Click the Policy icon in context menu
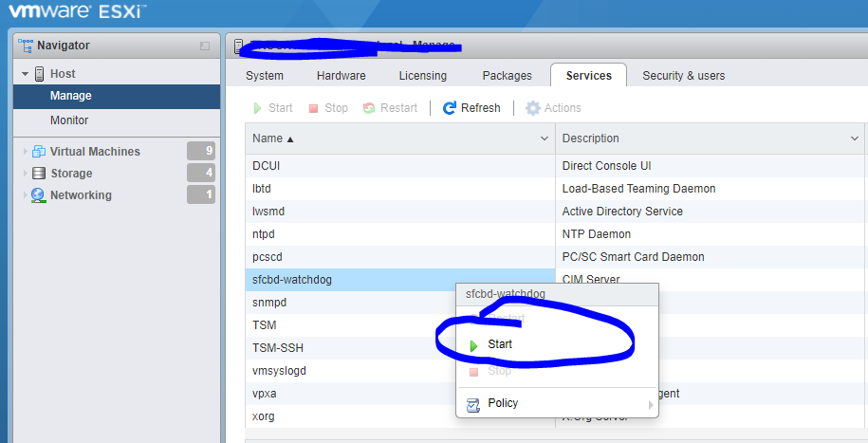The width and height of the screenshot is (868, 443). tap(473, 405)
